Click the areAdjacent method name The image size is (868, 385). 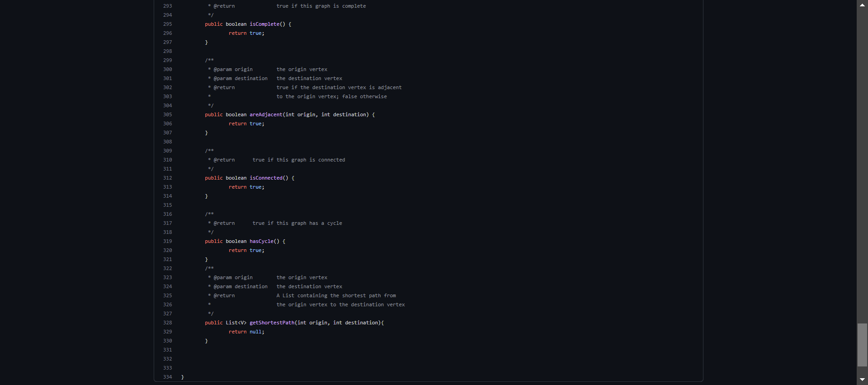coord(266,114)
